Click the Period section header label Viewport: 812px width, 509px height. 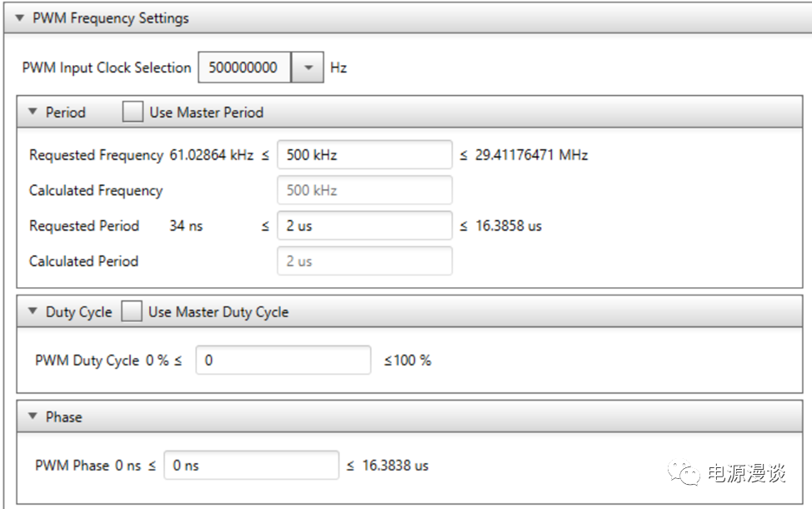pyautogui.click(x=66, y=113)
